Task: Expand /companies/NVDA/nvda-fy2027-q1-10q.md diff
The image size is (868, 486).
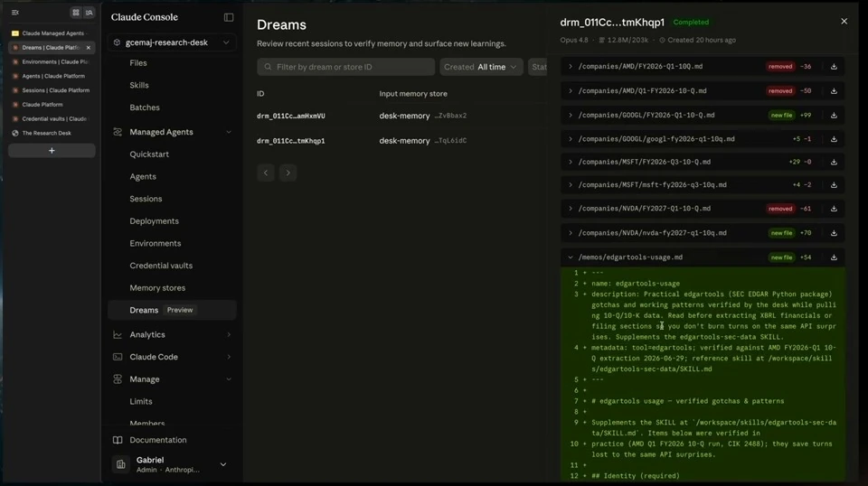Action: pyautogui.click(x=571, y=233)
